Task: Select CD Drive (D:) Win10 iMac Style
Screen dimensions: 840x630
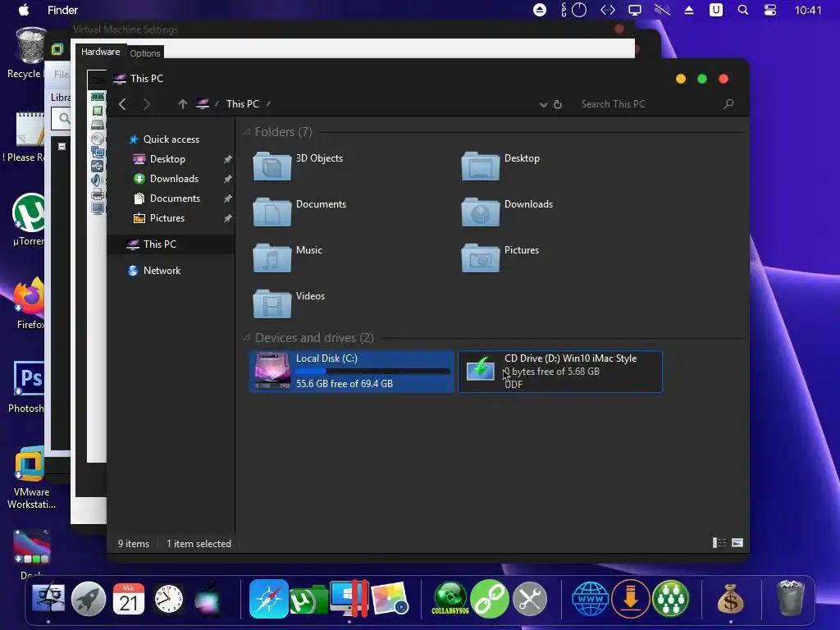Action: [559, 372]
